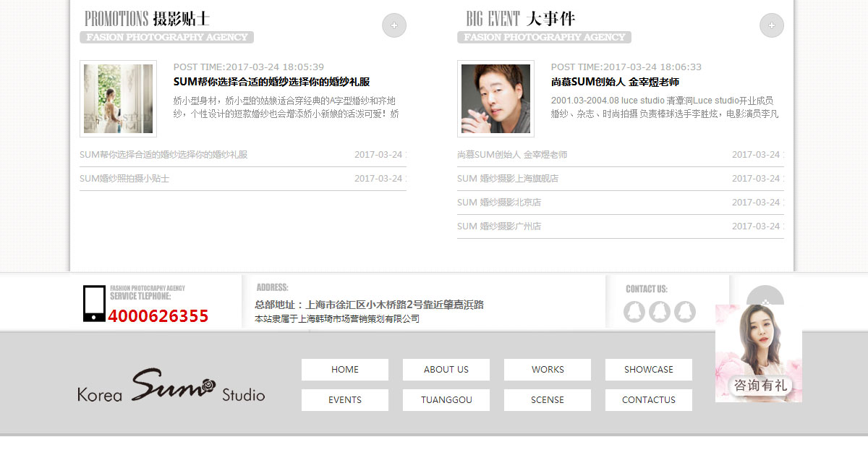Open SUM 婚纱摄影广州店 list link
The image size is (868, 458).
[x=499, y=226]
